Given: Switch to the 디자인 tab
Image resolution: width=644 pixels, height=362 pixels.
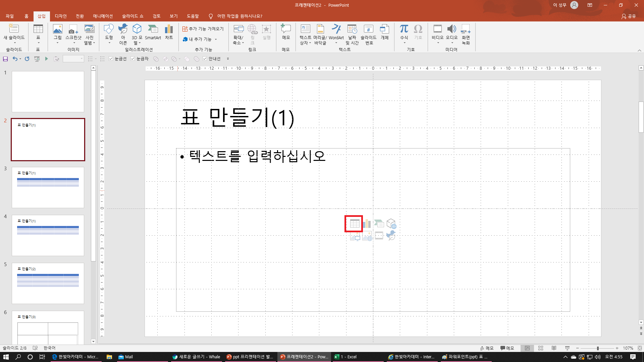Looking at the screenshot, I should (x=61, y=16).
